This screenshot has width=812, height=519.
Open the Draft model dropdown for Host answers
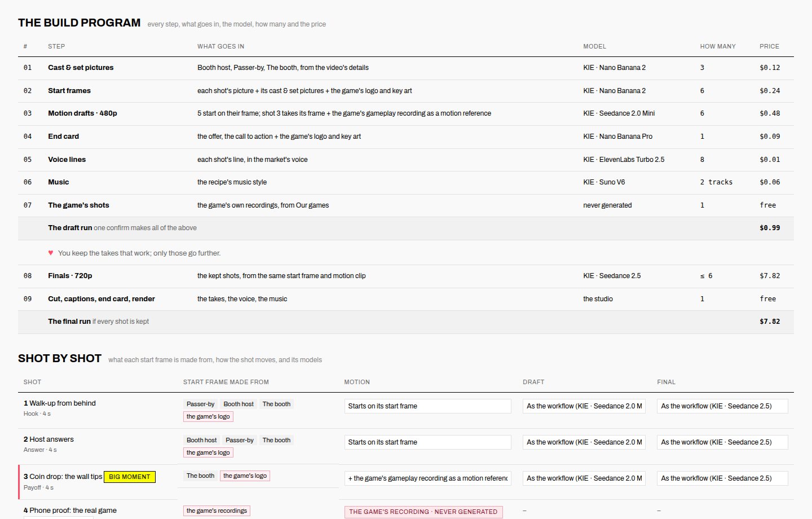(584, 442)
